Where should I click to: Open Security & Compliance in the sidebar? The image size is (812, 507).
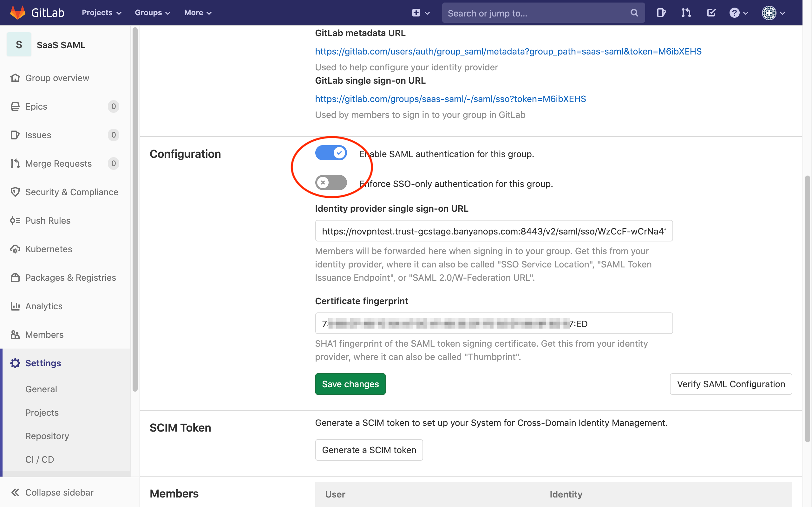tap(71, 192)
